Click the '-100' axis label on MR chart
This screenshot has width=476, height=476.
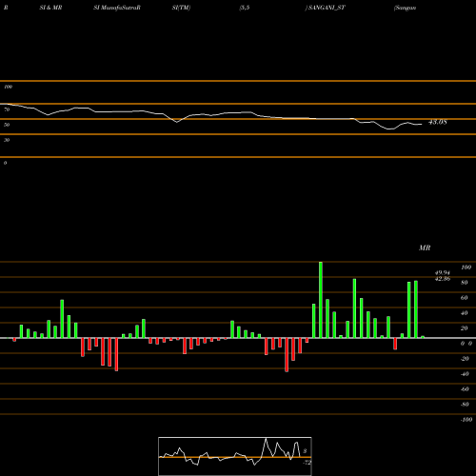(466, 420)
